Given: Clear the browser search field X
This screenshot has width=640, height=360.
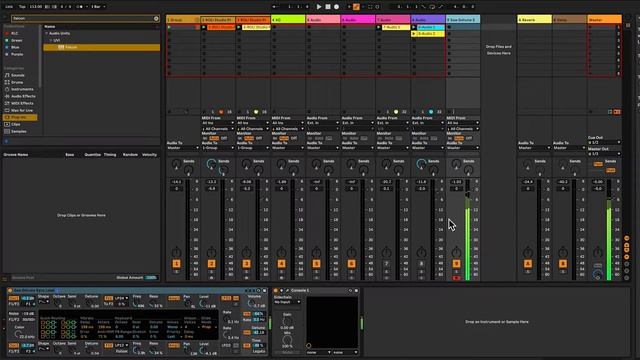Looking at the screenshot, I should (156, 18).
